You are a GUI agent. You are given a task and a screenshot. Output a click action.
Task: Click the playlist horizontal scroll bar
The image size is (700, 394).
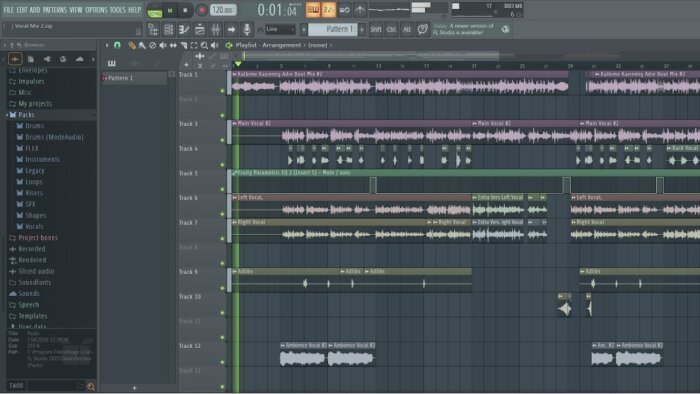tap(371, 56)
